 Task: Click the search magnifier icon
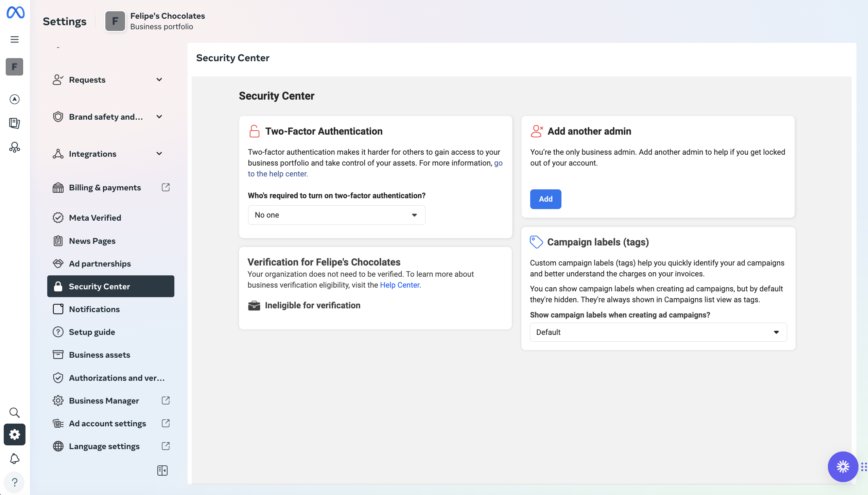click(14, 412)
